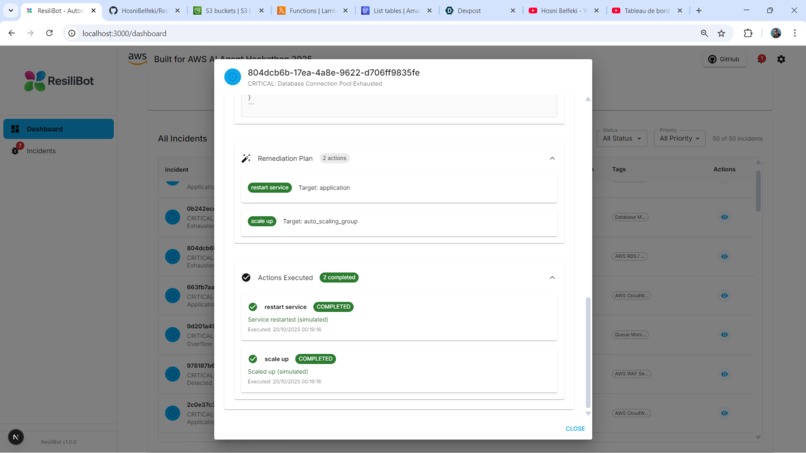806x453 pixels.
Task: Click the Queue Moni... tag chip
Action: pyautogui.click(x=631, y=335)
